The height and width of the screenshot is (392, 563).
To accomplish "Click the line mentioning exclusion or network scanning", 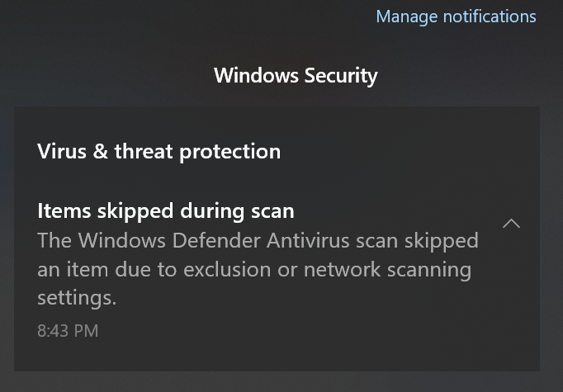I will 254,269.
